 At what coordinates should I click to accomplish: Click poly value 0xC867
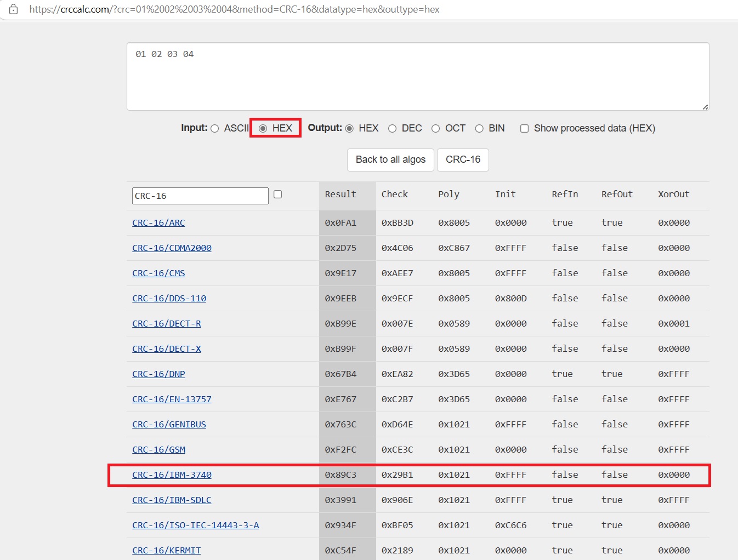(454, 248)
